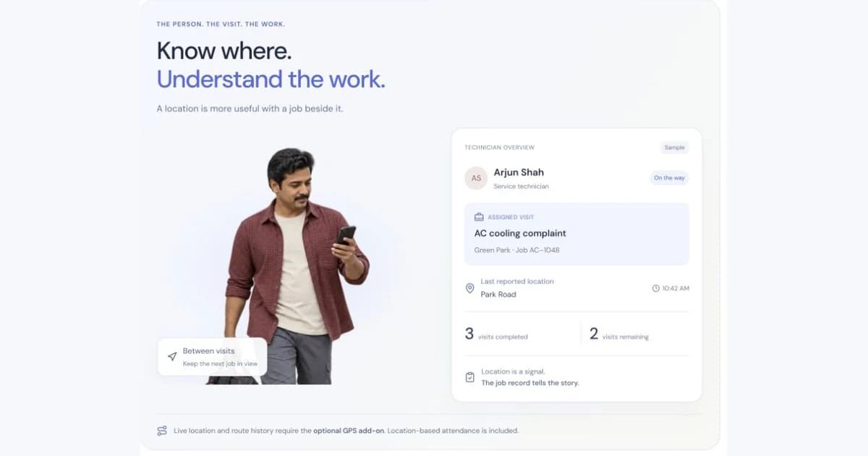The image size is (868, 456).
Task: Click the 'ASSIGNED VISIT' label
Action: tap(511, 217)
